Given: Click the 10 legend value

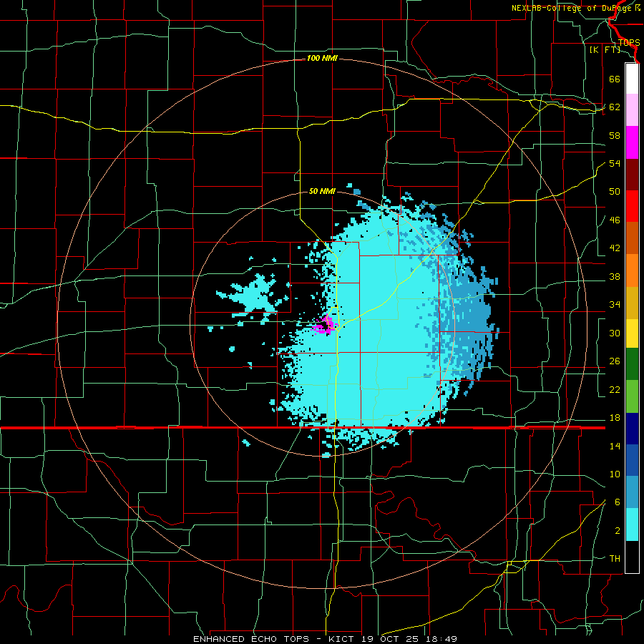Looking at the screenshot, I should pyautogui.click(x=615, y=474).
